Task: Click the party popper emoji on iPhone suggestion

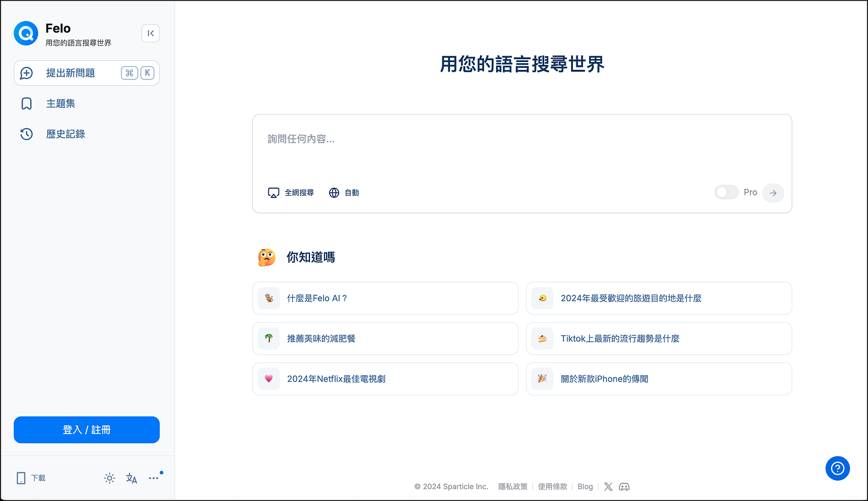Action: 542,379
